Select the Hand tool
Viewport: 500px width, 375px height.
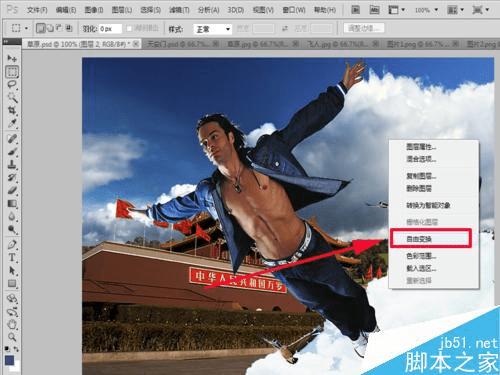point(12,324)
